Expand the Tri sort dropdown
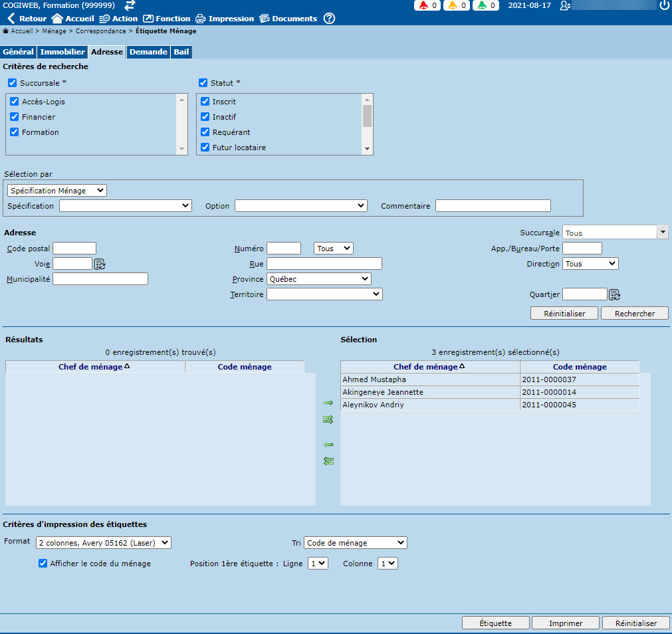This screenshot has height=634, width=672. (355, 543)
